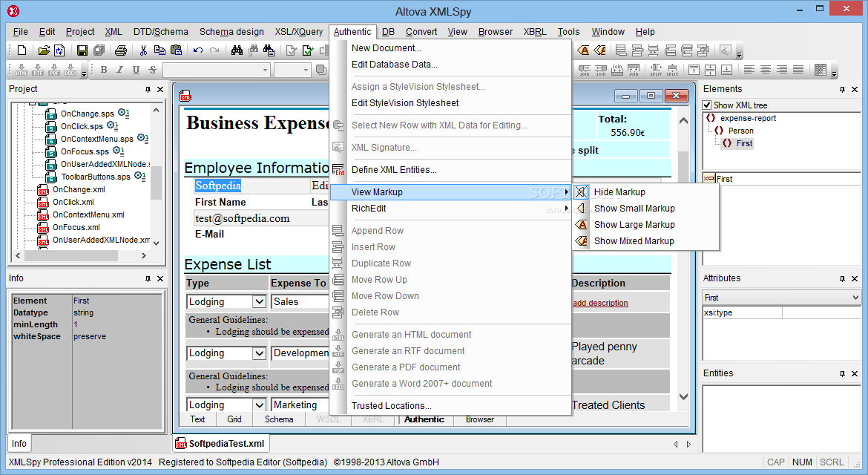
Task: Click the table Split horizontally icon
Action: point(656,70)
